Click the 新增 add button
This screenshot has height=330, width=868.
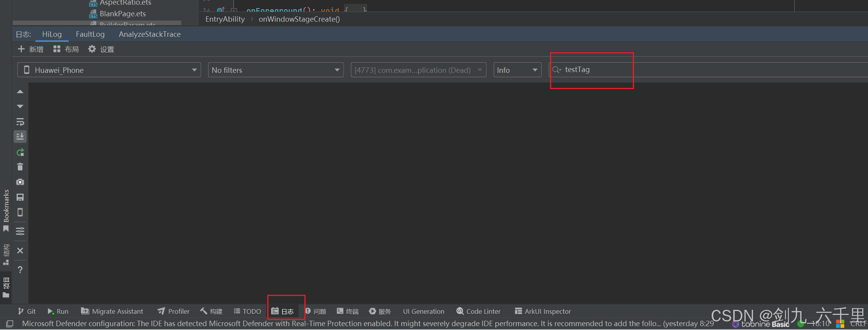31,49
